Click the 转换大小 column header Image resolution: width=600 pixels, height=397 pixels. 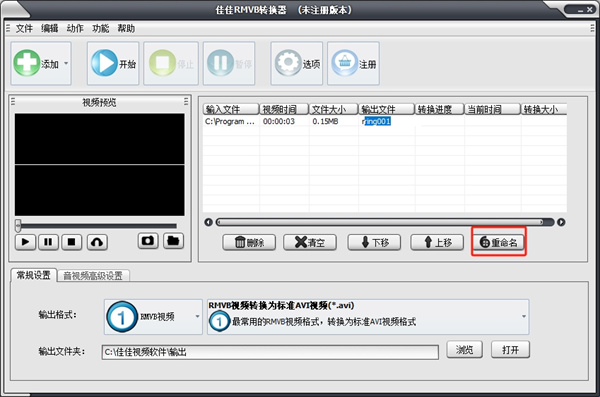[544, 109]
